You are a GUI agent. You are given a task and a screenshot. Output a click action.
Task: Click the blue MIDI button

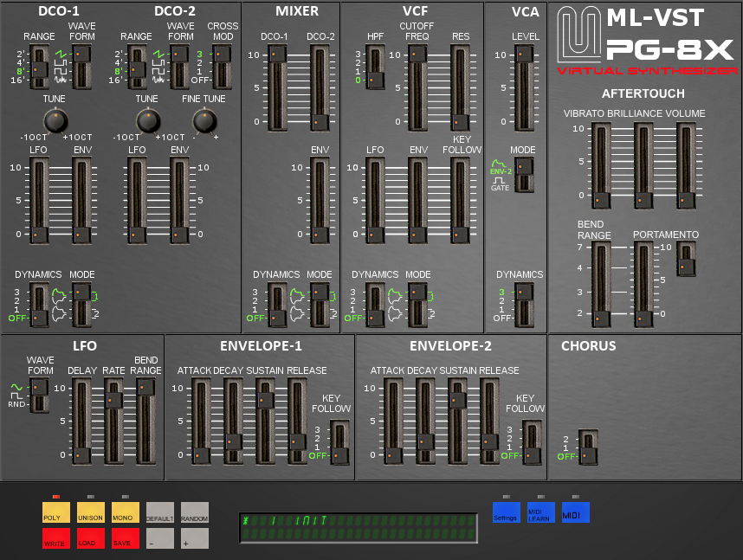coord(575,512)
